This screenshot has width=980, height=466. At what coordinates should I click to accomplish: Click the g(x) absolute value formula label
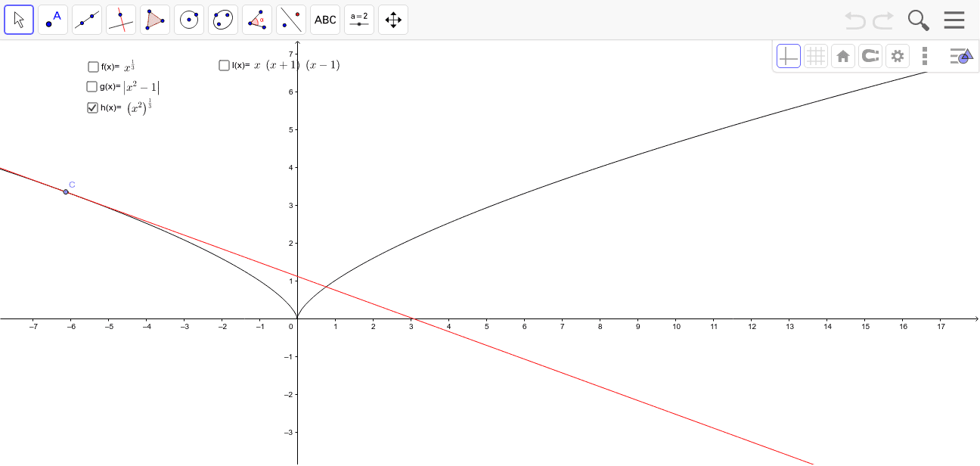coord(129,87)
